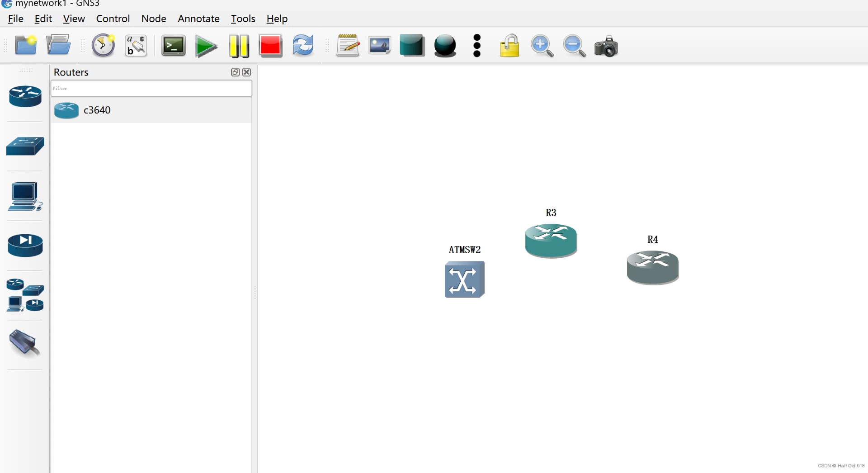
Task: Select the ATMSW2 switch node
Action: coord(465,279)
